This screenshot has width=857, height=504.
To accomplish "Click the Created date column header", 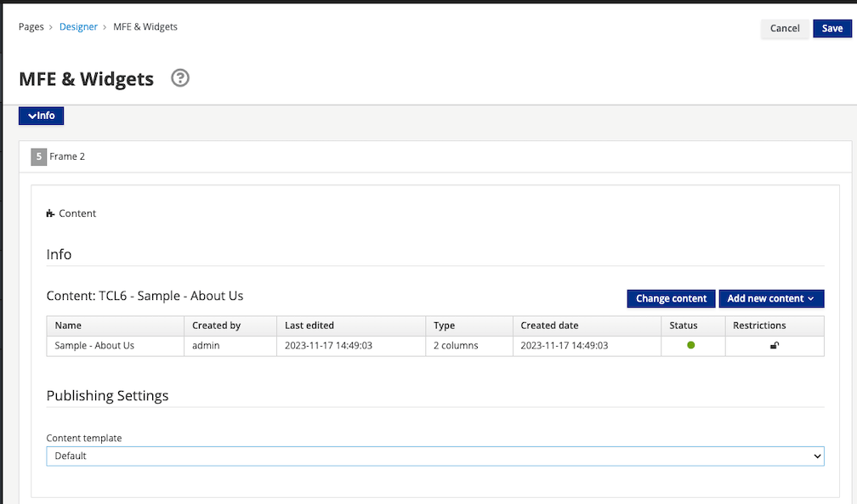I will (549, 326).
